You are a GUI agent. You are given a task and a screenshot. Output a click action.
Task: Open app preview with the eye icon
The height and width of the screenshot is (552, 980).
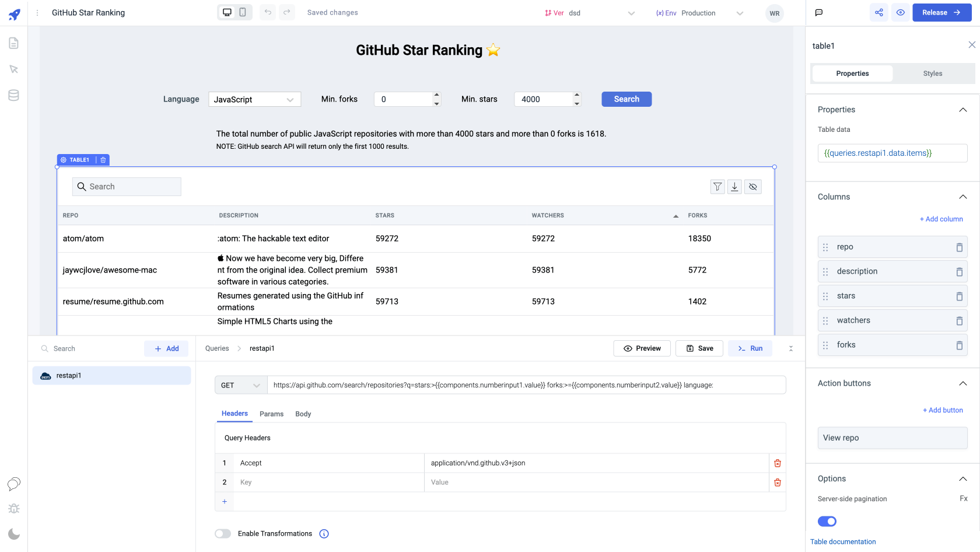coord(900,12)
